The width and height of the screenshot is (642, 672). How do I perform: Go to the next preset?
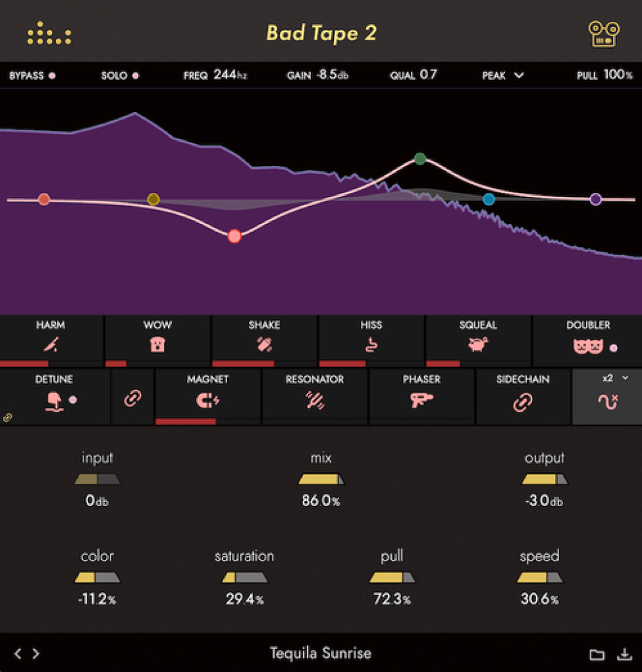coord(36,654)
